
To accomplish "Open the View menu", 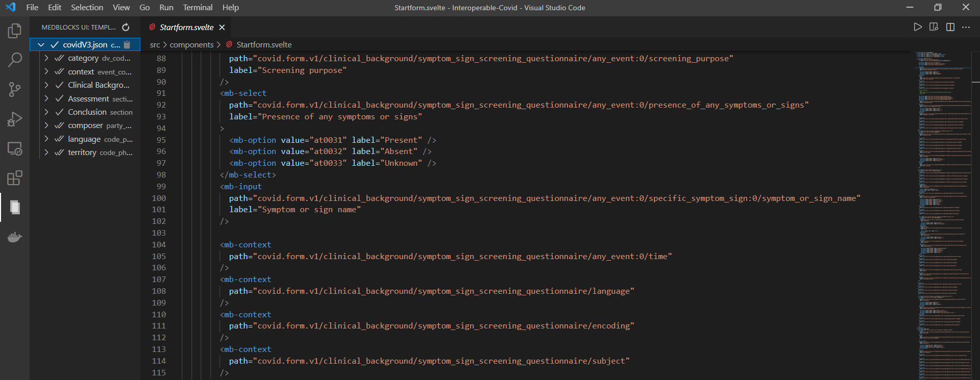I will pyautogui.click(x=121, y=7).
